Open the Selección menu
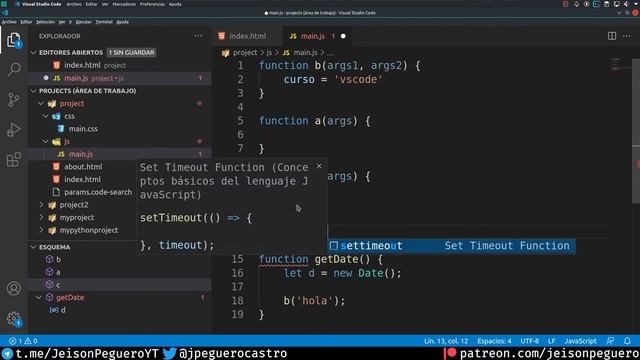The image size is (640, 360). 45,22
